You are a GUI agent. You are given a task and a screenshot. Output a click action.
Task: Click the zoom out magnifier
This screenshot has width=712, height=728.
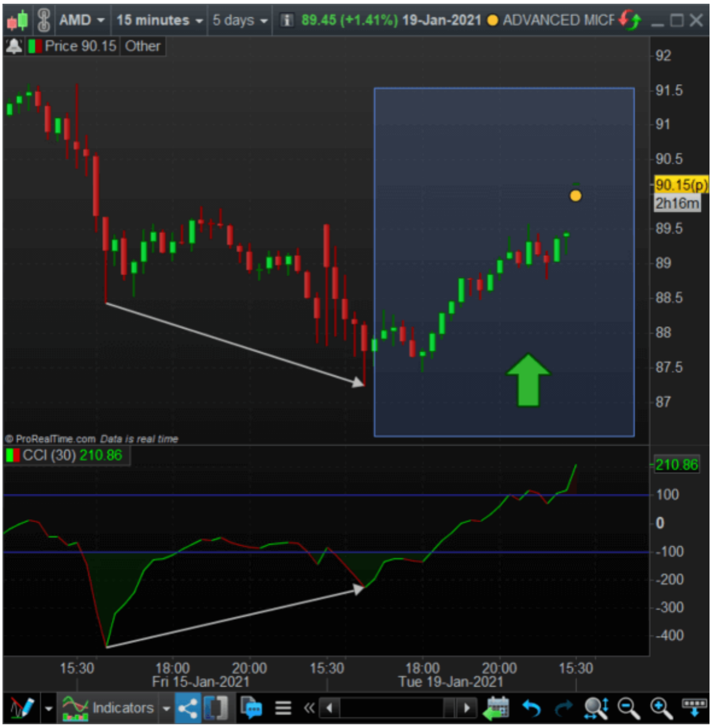click(x=629, y=708)
